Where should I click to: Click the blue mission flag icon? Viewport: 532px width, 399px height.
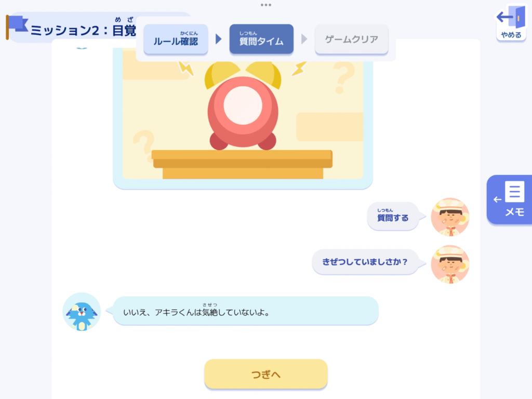[x=17, y=27]
